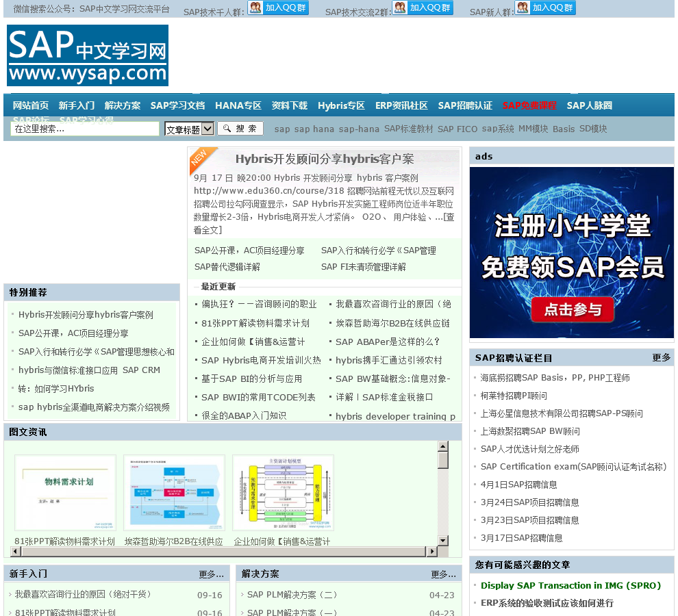Click the SAP中文学习网 site logo
Screen dimensions: 678x616
[x=88, y=55]
